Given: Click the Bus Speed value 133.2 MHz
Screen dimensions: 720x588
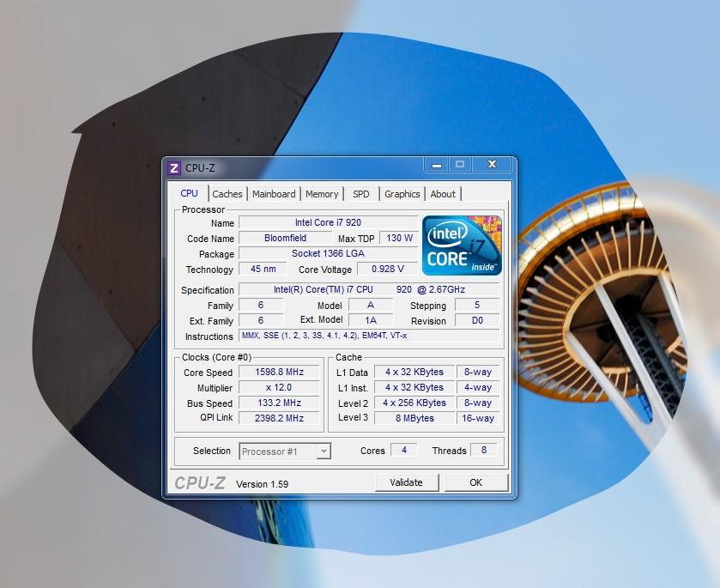Looking at the screenshot, I should [x=279, y=403].
